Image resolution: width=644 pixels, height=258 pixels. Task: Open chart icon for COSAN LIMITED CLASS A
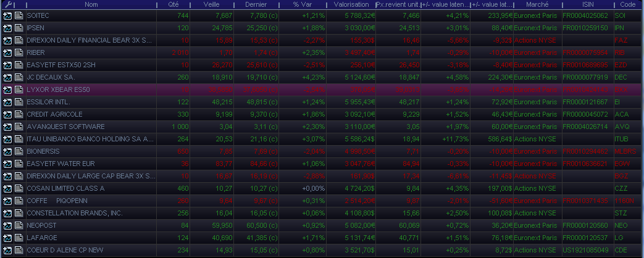7,189
